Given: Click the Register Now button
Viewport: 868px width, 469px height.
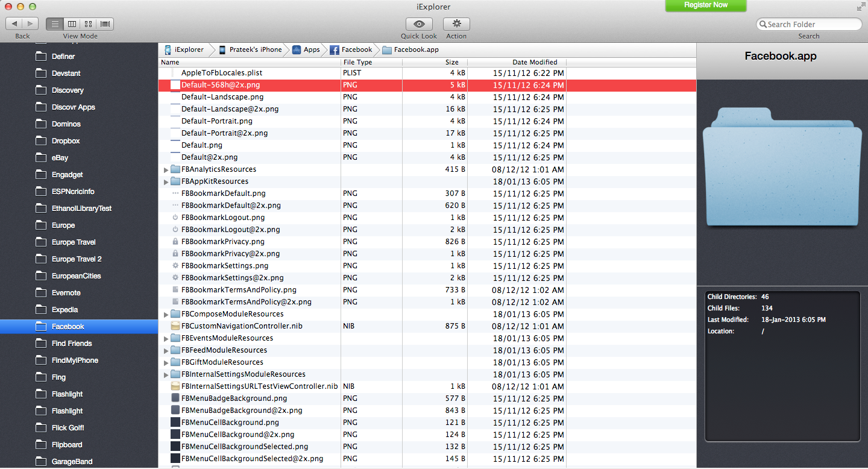Looking at the screenshot, I should pos(705,5).
